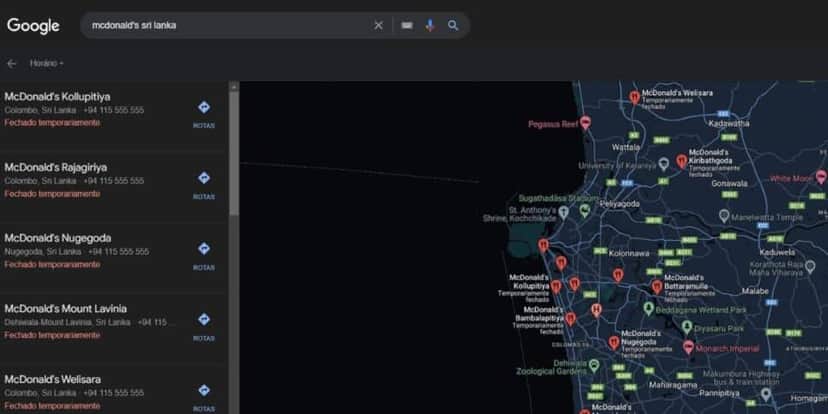Select the McDonald's Welisara map pin
This screenshot has width=828, height=414.
[635, 97]
